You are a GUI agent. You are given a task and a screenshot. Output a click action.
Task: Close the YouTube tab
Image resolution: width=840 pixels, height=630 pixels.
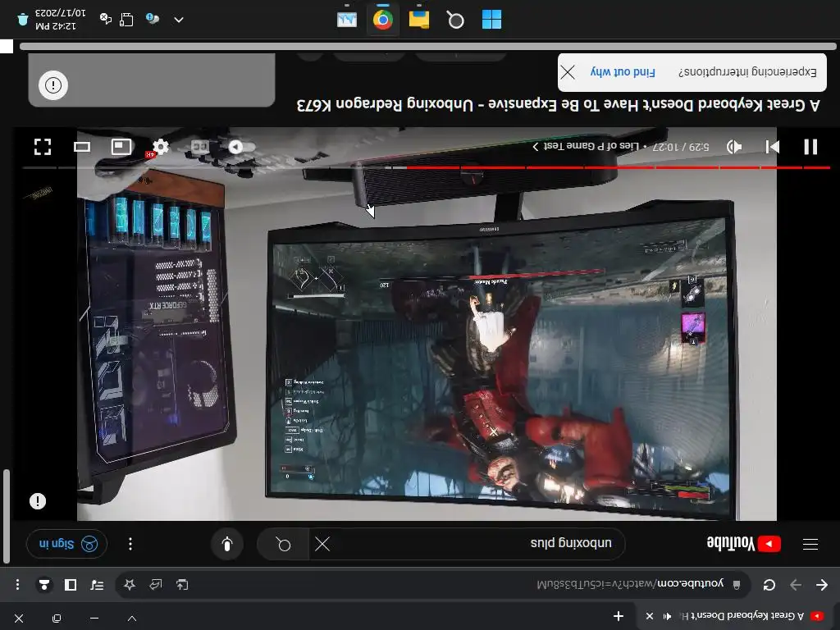click(650, 617)
